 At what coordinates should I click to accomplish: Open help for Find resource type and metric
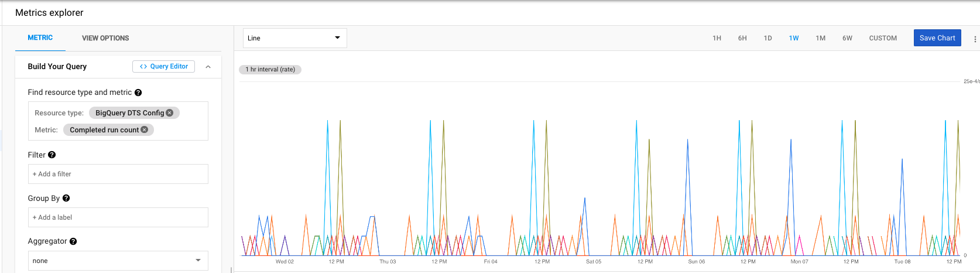point(138,93)
